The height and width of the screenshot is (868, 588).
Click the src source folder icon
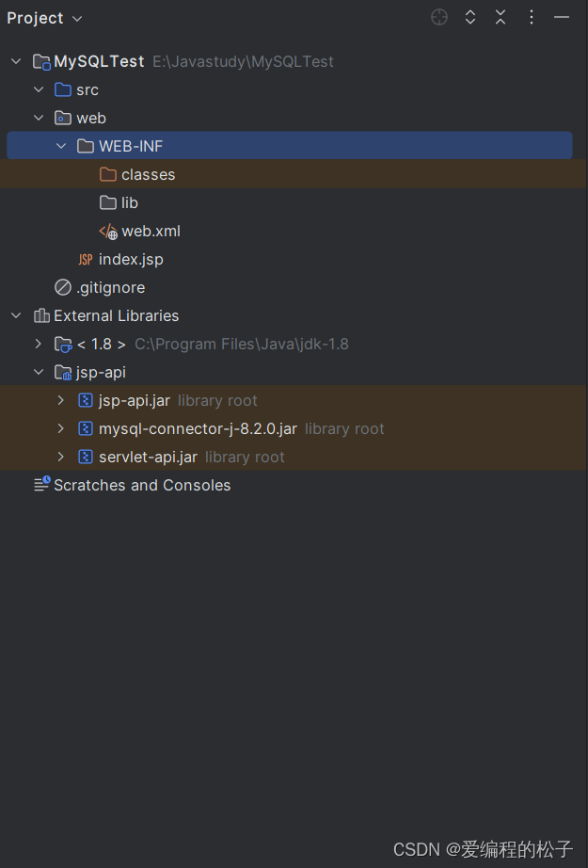[x=63, y=89]
